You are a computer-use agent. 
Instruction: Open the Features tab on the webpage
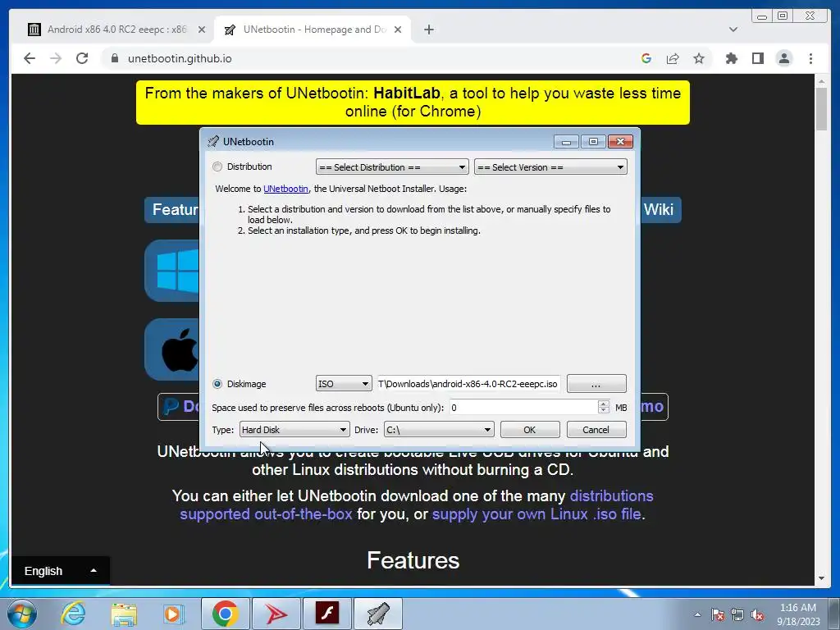[172, 209]
